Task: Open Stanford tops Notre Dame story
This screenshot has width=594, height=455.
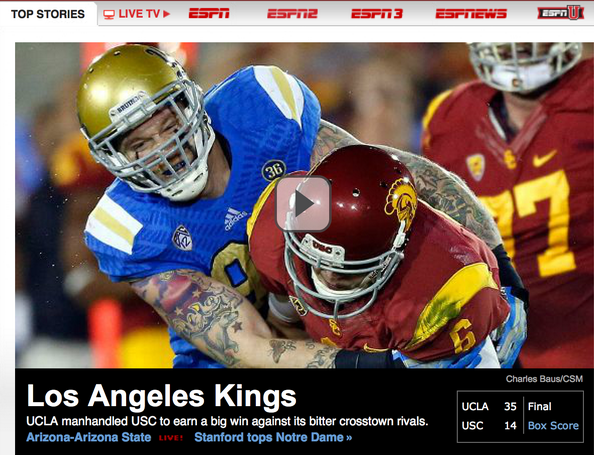Action: pos(273,437)
